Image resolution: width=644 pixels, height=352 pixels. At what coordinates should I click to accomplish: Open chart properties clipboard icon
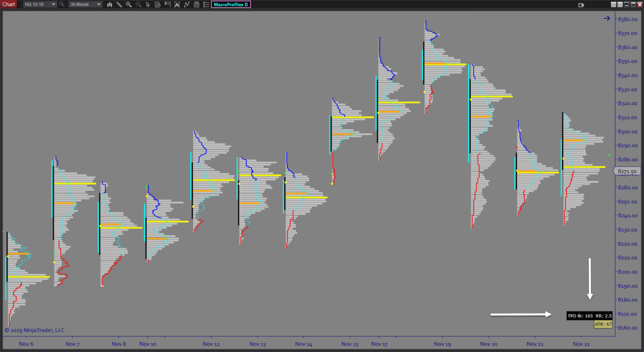tap(196, 4)
